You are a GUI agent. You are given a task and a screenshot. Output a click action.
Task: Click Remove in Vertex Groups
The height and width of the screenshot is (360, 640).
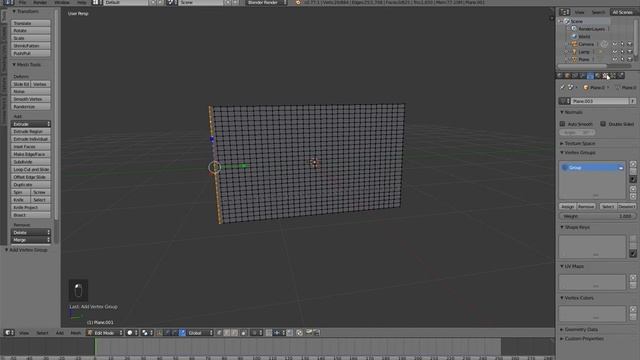click(x=586, y=207)
